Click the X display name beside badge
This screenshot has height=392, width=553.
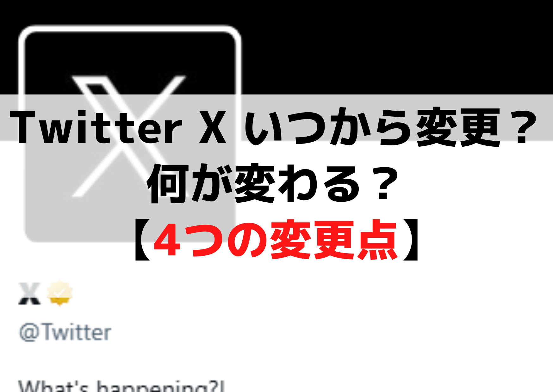(x=29, y=294)
